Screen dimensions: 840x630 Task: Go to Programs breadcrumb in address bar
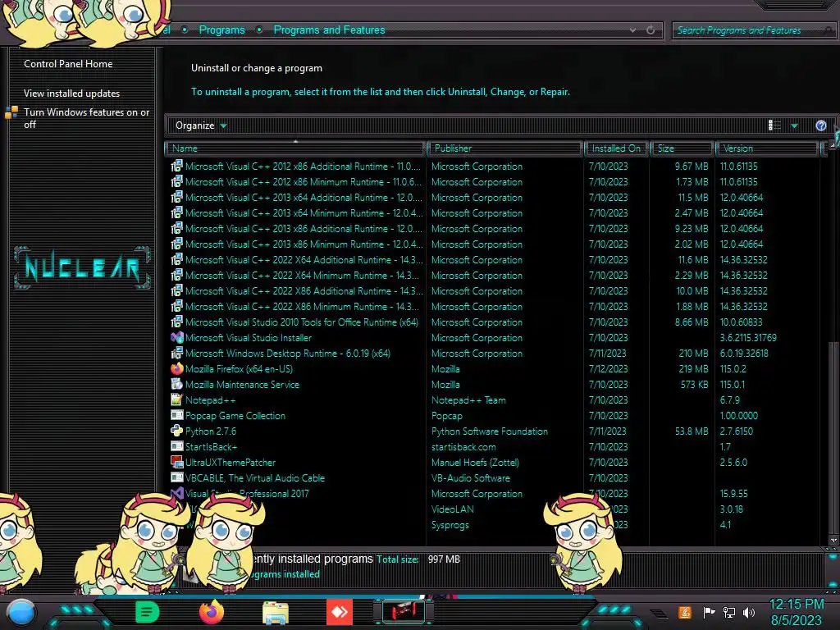tap(221, 30)
